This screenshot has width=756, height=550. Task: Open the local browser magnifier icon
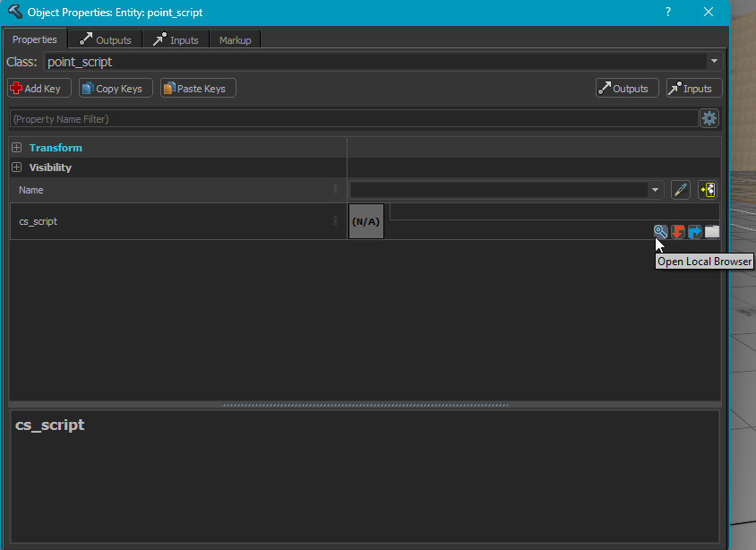(661, 231)
